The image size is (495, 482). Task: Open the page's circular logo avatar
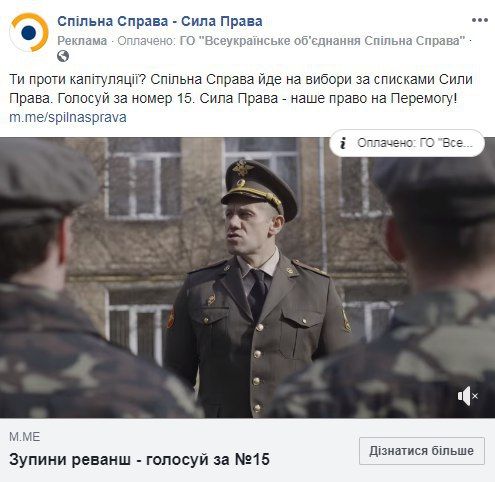(x=29, y=32)
